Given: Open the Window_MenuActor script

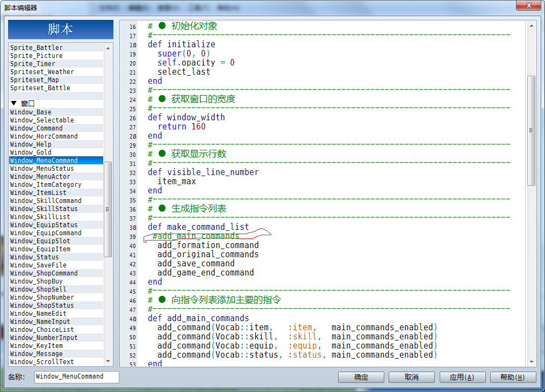Looking at the screenshot, I should tap(56, 176).
